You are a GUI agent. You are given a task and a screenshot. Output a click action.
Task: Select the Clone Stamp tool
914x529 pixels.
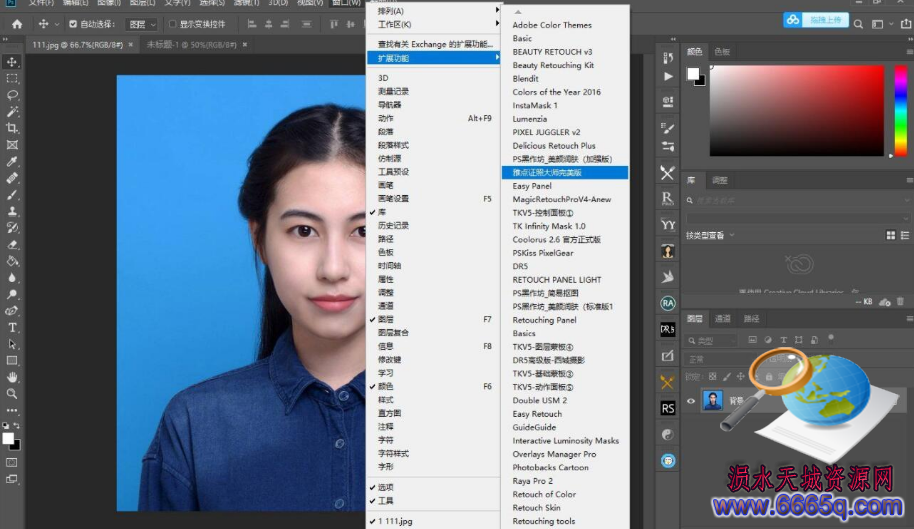12,211
